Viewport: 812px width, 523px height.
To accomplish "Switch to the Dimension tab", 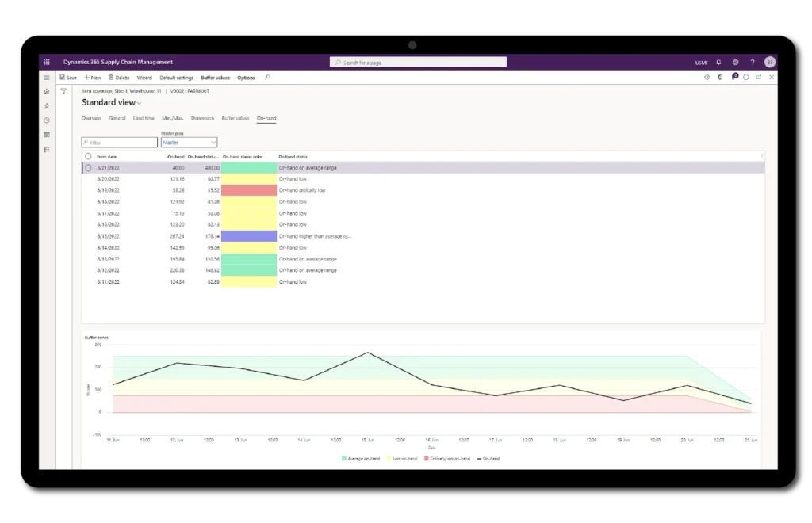I will (202, 118).
